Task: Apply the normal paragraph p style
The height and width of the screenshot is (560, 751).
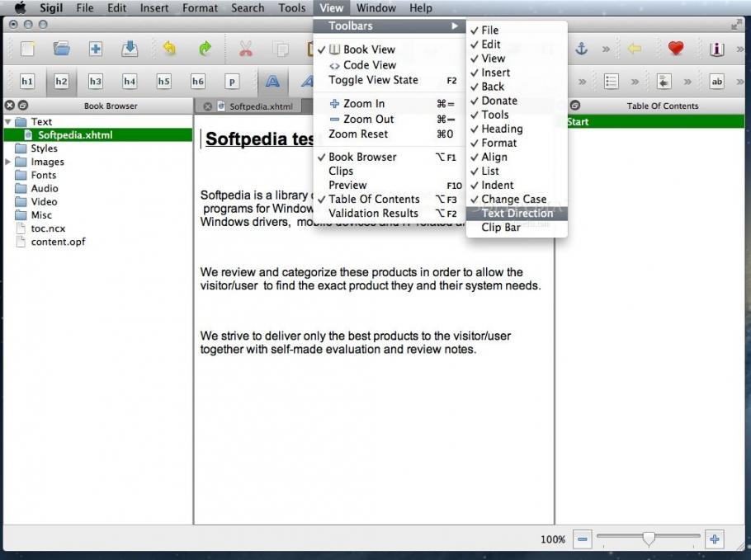Action: pyautogui.click(x=232, y=82)
